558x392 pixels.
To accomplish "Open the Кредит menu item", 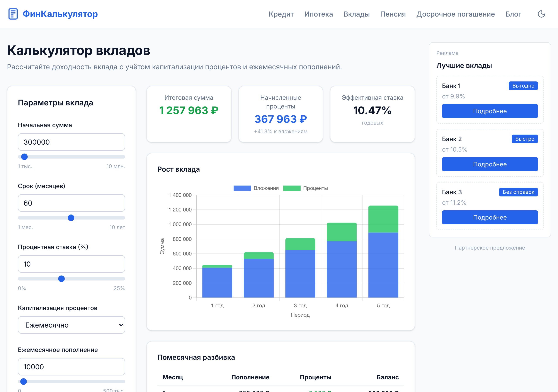I will [281, 14].
